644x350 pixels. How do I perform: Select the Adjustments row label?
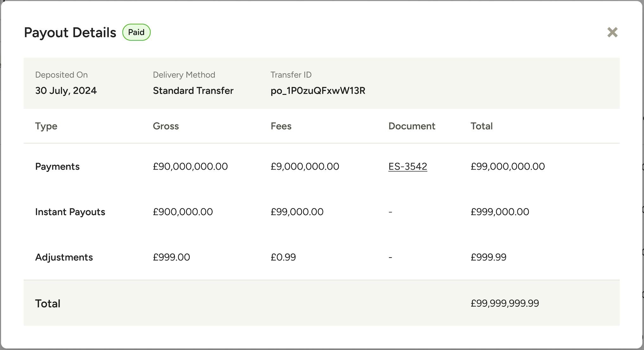click(64, 257)
